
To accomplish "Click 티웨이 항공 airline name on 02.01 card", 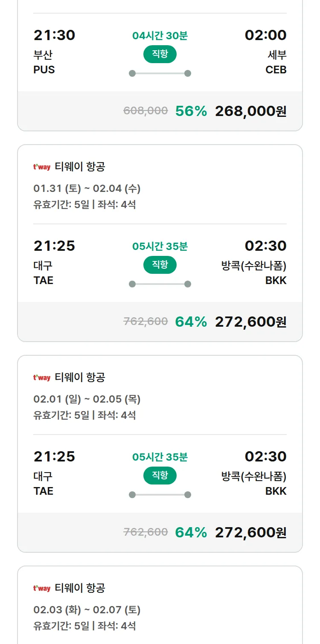I will (80, 377).
